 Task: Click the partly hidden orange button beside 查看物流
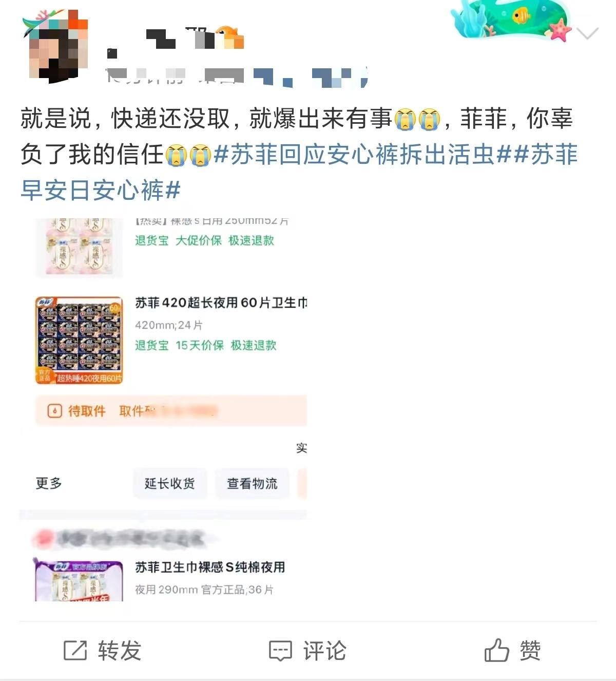tap(302, 483)
